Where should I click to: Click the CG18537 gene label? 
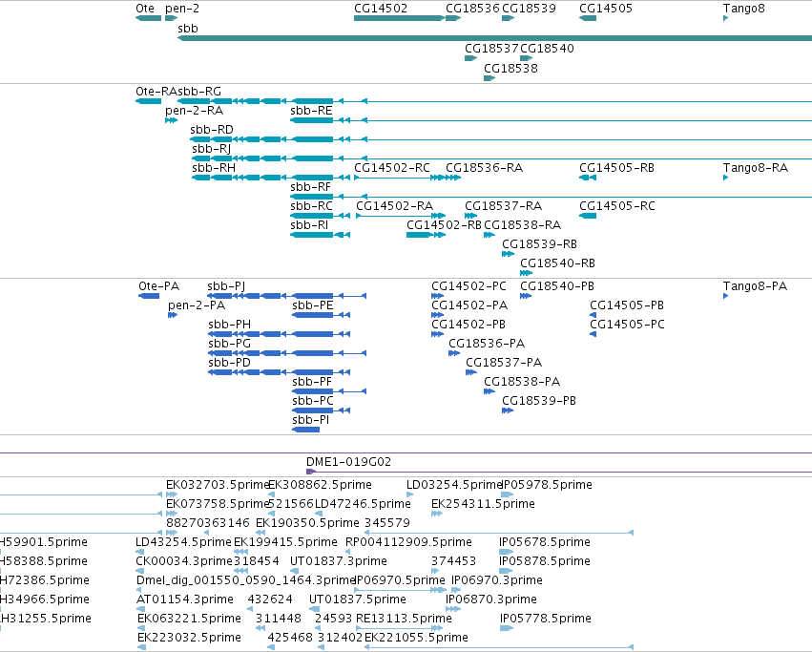(x=491, y=48)
